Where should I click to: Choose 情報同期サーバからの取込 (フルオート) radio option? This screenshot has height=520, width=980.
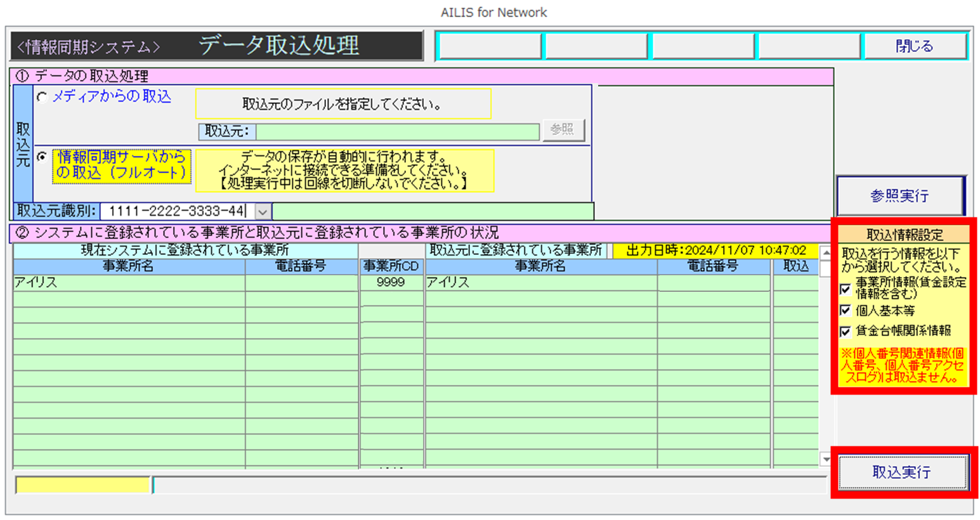click(x=42, y=157)
